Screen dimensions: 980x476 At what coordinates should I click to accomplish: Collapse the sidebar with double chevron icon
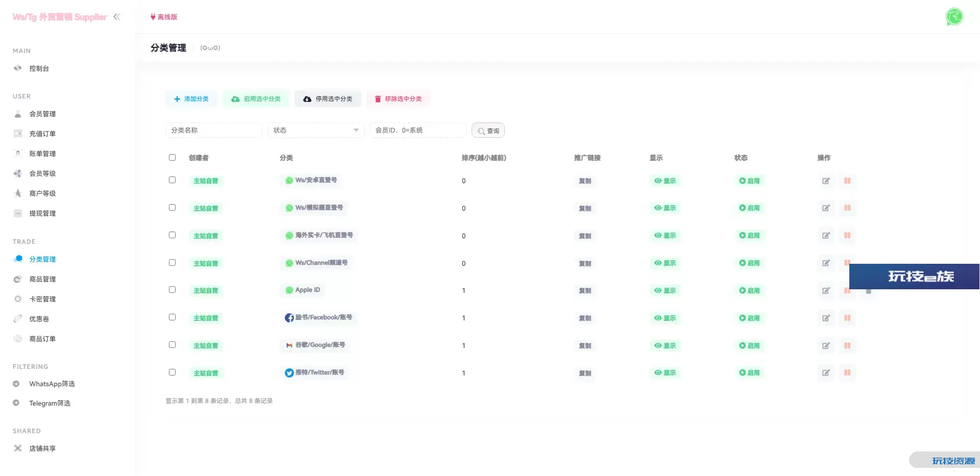(x=116, y=17)
